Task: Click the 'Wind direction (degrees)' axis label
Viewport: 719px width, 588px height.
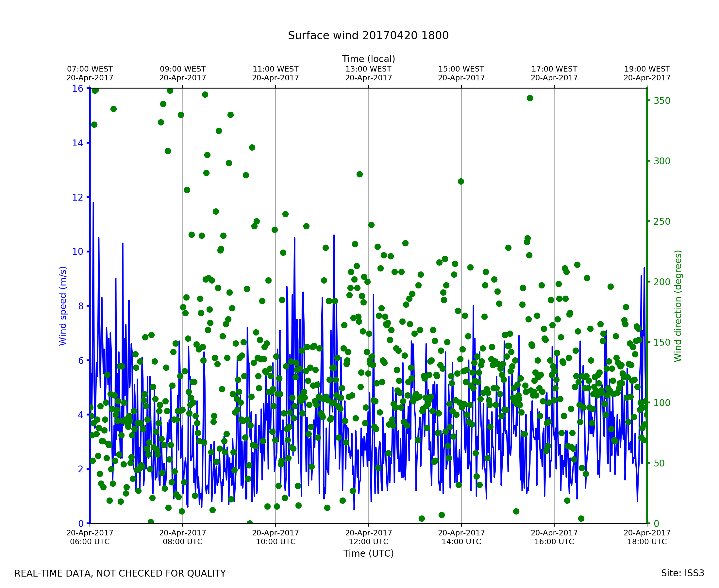Action: click(x=678, y=306)
